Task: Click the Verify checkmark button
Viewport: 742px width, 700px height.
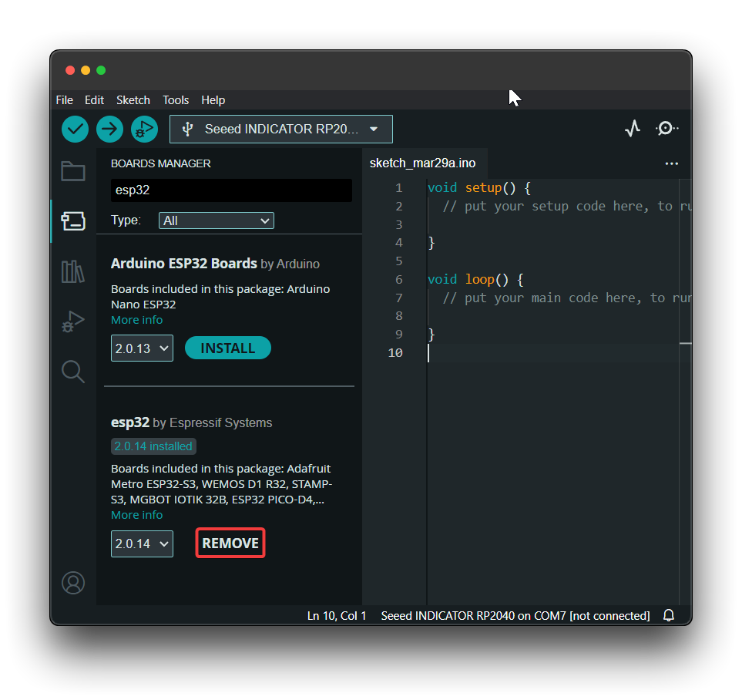Action: click(75, 129)
